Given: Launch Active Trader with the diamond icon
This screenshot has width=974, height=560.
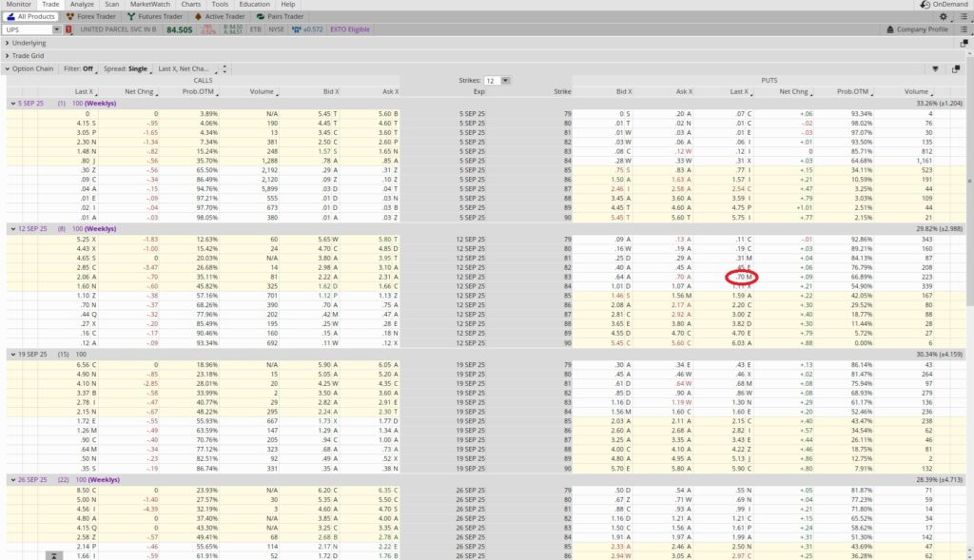Looking at the screenshot, I should 196,16.
